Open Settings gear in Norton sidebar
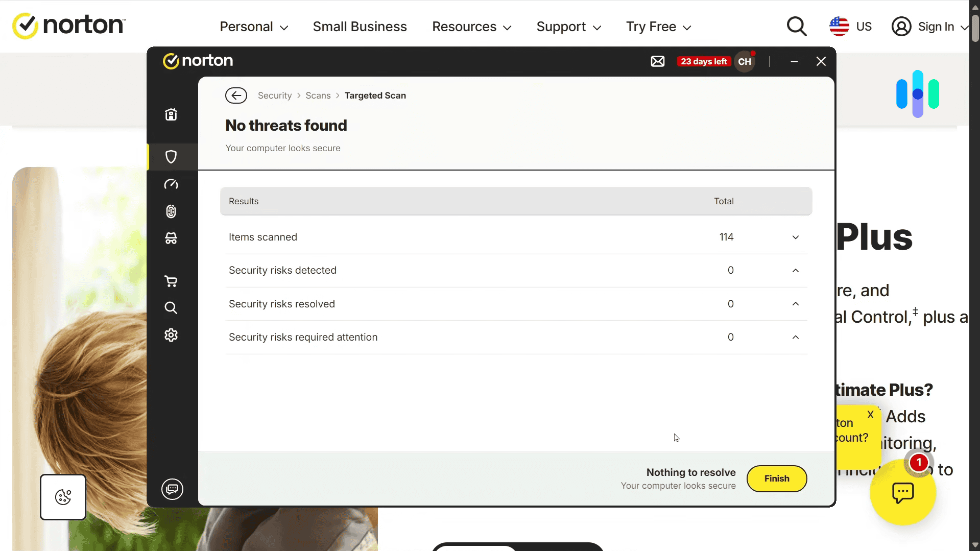 click(x=171, y=335)
